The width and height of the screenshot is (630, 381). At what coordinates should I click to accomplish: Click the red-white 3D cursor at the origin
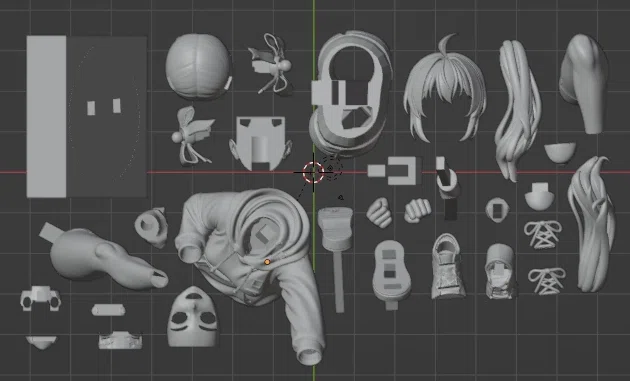click(313, 172)
